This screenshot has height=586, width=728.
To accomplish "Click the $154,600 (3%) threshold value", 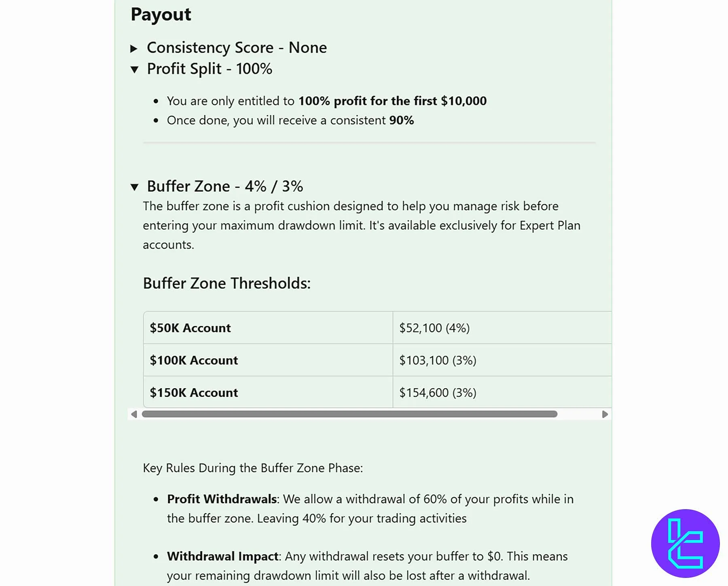I will [x=438, y=393].
